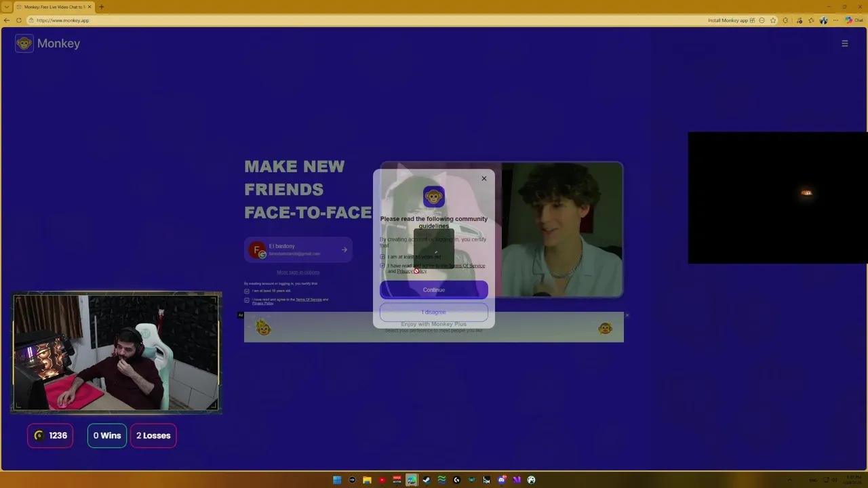Click More sign-in options link

pos(298,272)
